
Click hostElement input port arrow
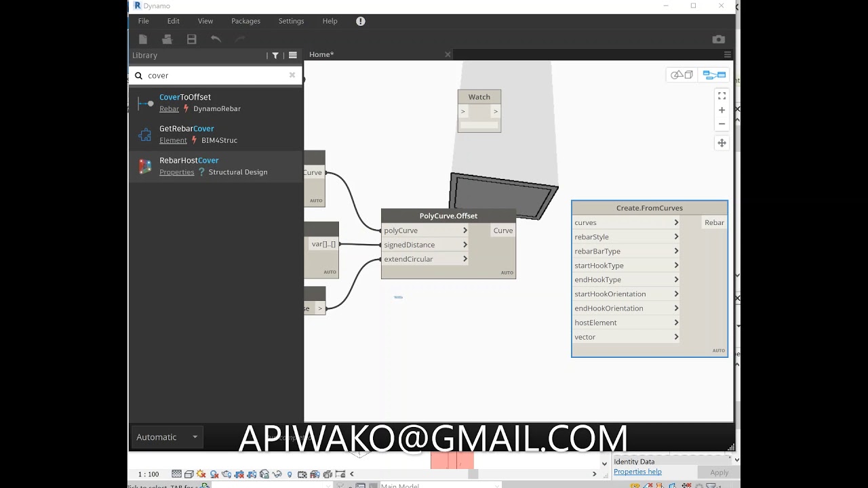point(676,323)
